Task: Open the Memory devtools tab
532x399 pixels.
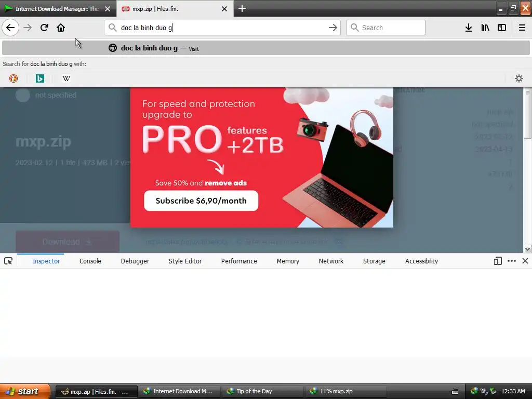Action: [x=288, y=261]
